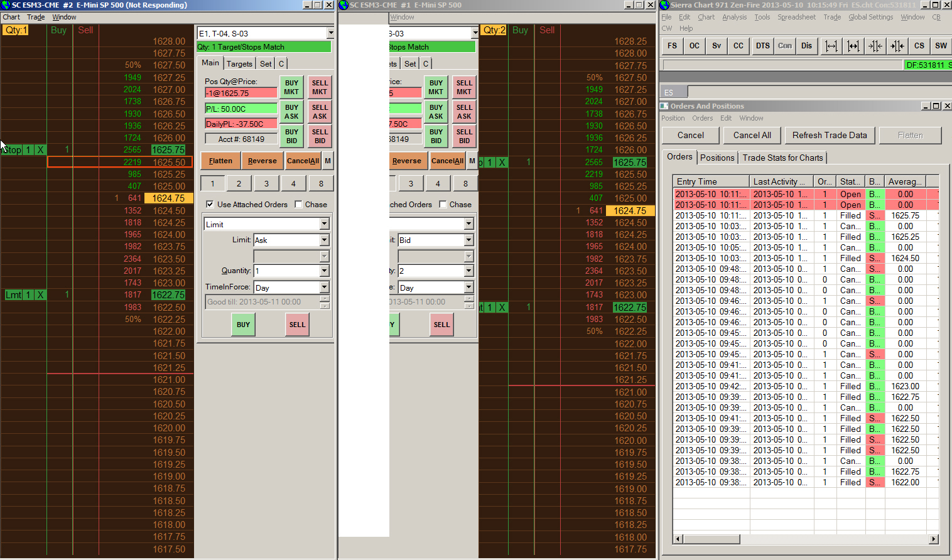Screen dimensions: 952x560
Task: Click the FS toolbar button in Sierra Chart
Action: 673,46
